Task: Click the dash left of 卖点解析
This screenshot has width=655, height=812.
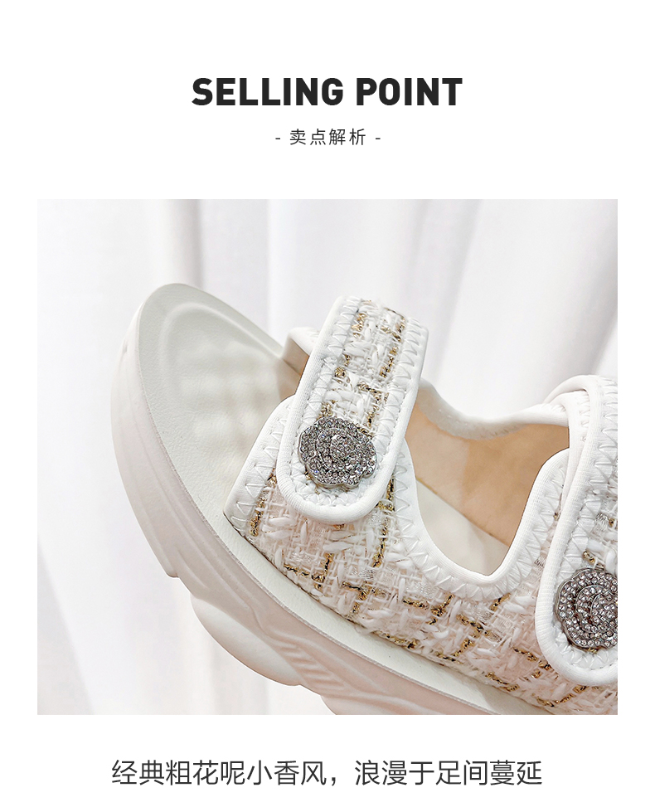Action: (279, 139)
